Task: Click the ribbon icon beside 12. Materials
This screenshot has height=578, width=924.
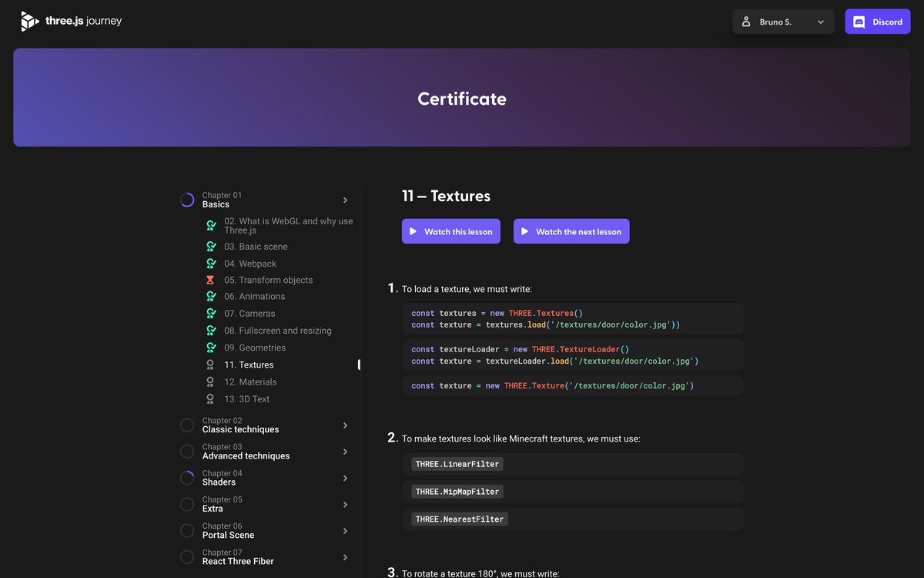Action: (210, 382)
